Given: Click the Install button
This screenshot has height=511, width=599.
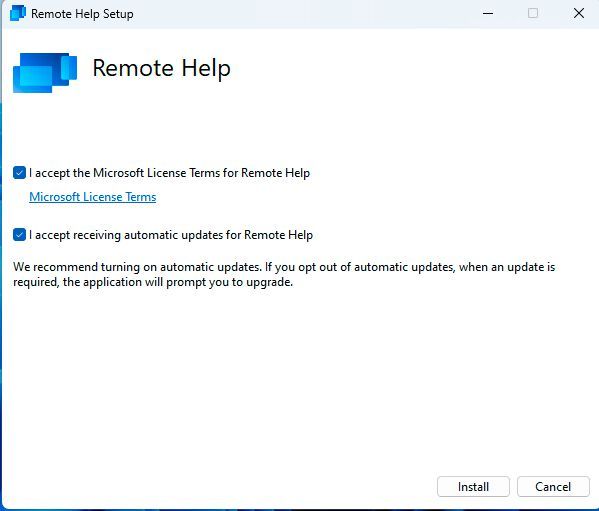Looking at the screenshot, I should (473, 486).
